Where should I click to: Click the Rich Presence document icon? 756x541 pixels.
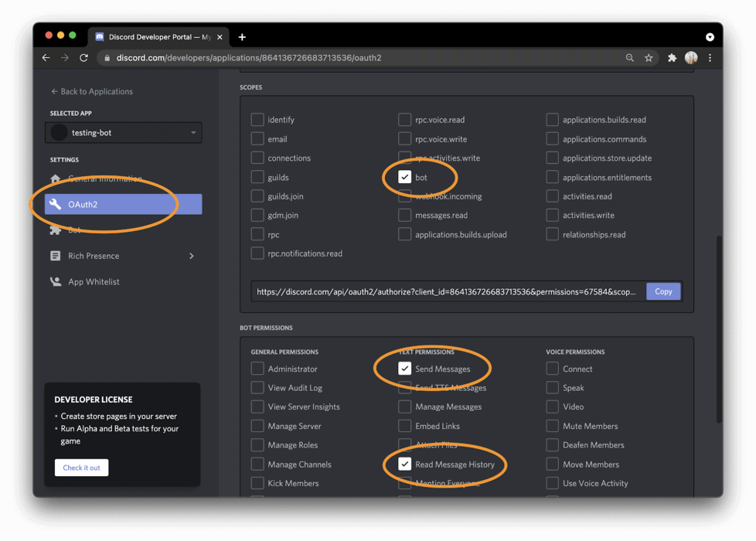point(56,256)
